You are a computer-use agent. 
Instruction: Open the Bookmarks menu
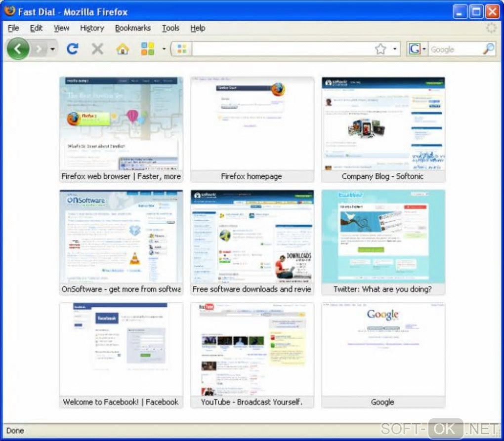coord(133,28)
